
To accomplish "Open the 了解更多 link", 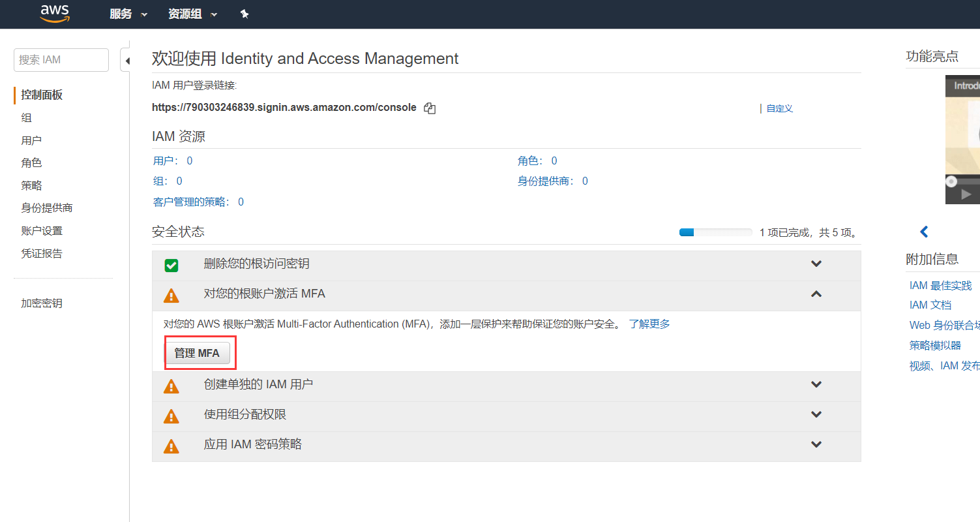I will (649, 324).
